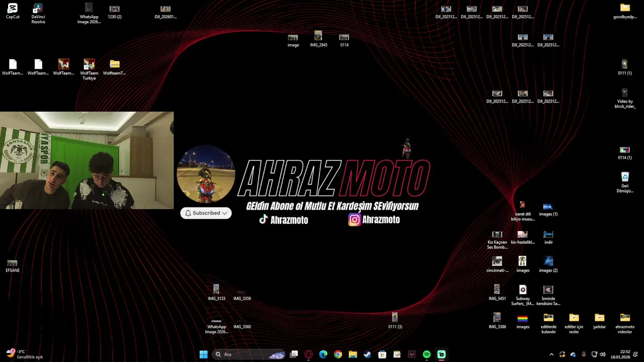Open the Geri Dönüşü... recycle bin
Viewport: 644px width, 362px height.
coord(624,183)
